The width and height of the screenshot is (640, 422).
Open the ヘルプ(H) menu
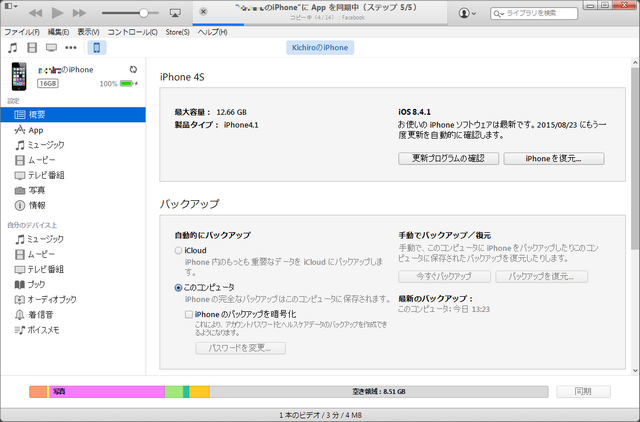(212, 32)
